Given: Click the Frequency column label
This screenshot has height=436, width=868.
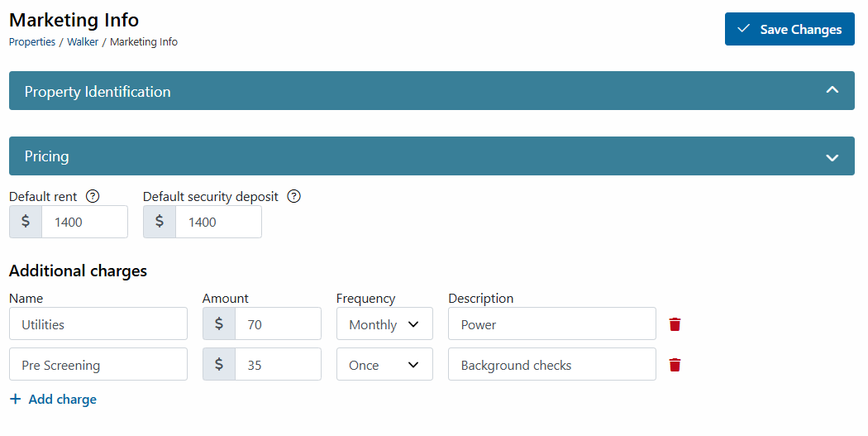Looking at the screenshot, I should pyautogui.click(x=365, y=299).
